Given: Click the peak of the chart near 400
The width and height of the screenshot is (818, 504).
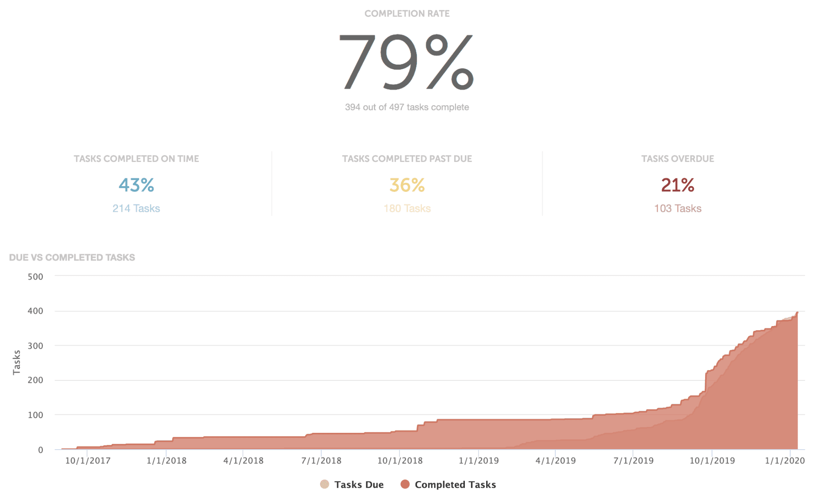Looking at the screenshot, I should pyautogui.click(x=797, y=313).
